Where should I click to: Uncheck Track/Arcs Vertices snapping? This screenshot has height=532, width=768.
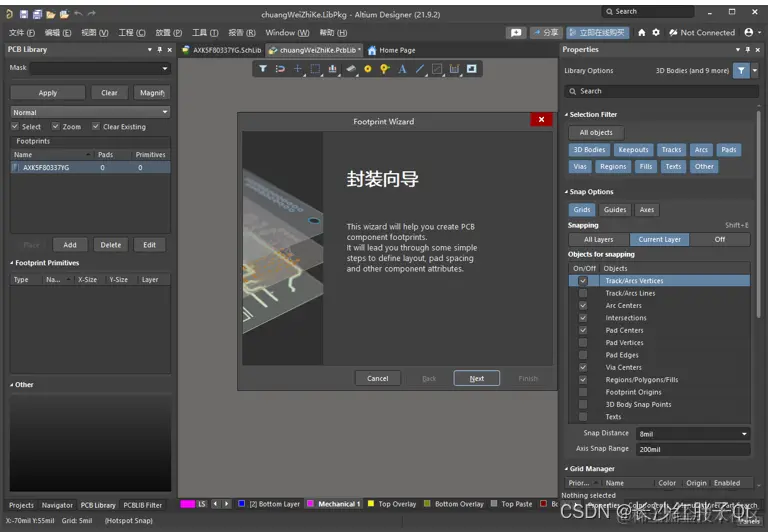[583, 281]
